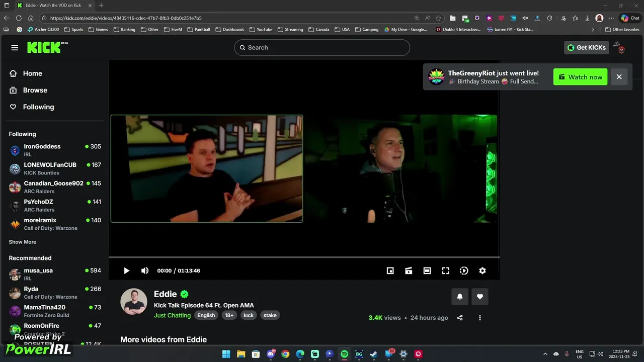Toggle Eddie notification bell
The height and width of the screenshot is (362, 644).
[x=459, y=297]
